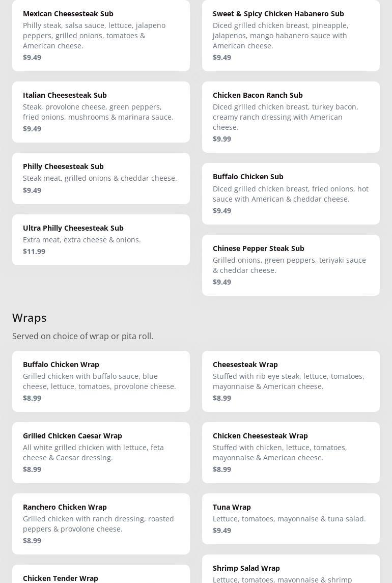The height and width of the screenshot is (583, 392).
Task: Add Chicken Bacon Ranch Sub to order
Action: click(291, 117)
